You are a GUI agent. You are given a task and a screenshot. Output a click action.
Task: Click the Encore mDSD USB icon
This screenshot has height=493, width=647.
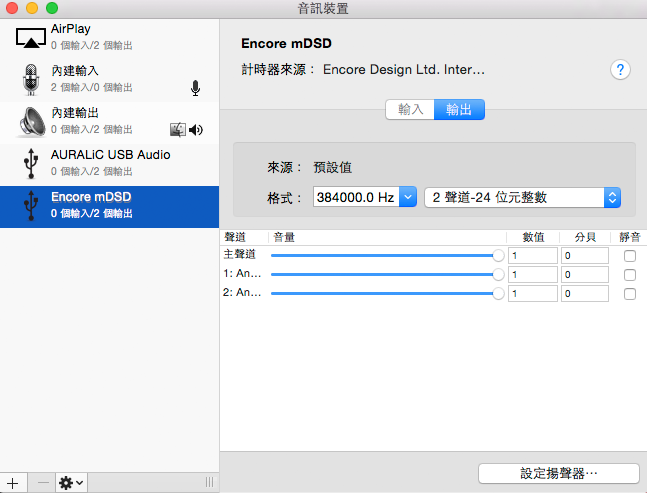point(31,205)
